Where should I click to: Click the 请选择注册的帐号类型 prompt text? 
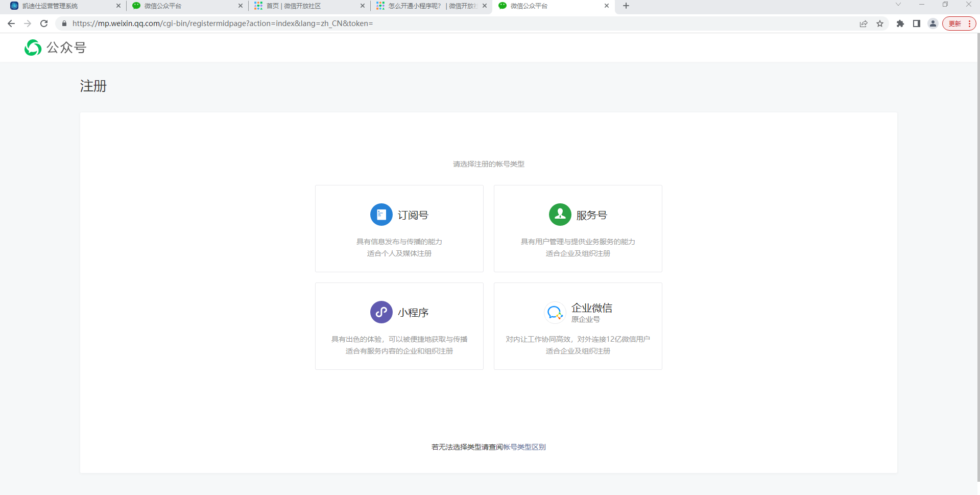tap(489, 164)
